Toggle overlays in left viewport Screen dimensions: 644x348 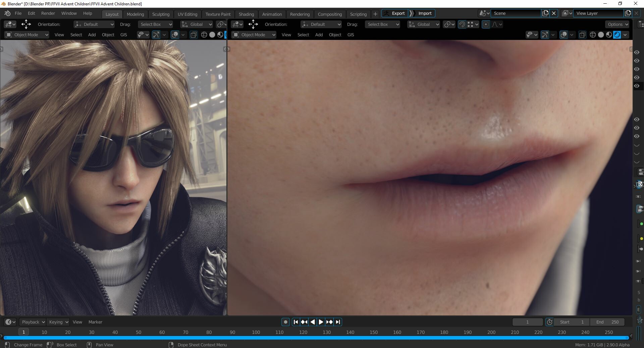click(175, 35)
